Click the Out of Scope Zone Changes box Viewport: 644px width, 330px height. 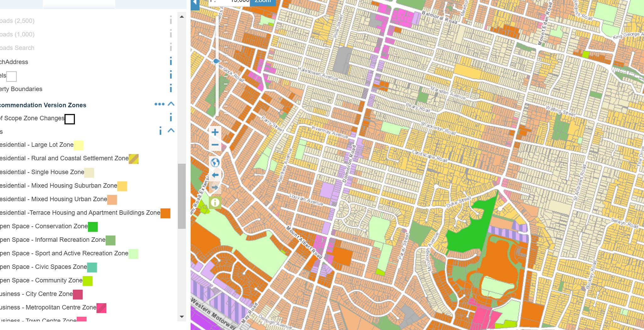coord(69,119)
